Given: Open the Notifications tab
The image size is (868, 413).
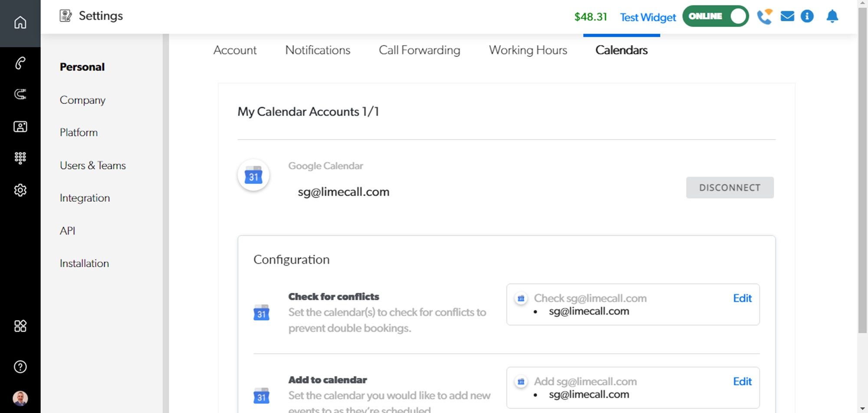Looking at the screenshot, I should tap(318, 50).
